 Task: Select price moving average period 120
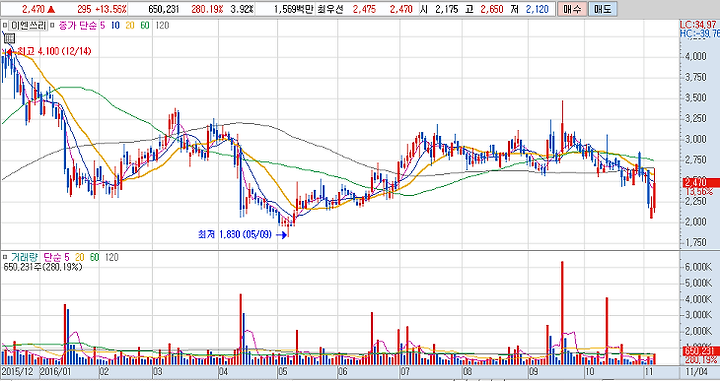[162, 26]
